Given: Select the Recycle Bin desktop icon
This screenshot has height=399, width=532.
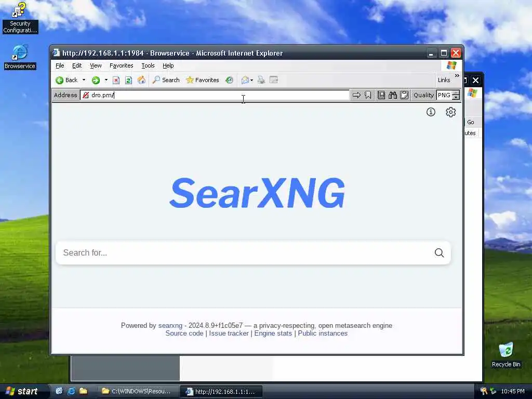Looking at the screenshot, I should click(506, 355).
